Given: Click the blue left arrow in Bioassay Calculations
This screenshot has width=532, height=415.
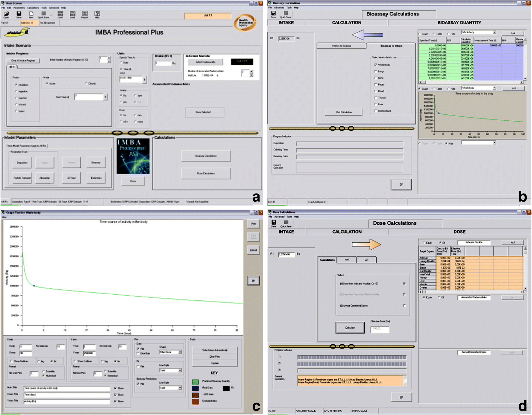Looking at the screenshot, I should pos(367,35).
